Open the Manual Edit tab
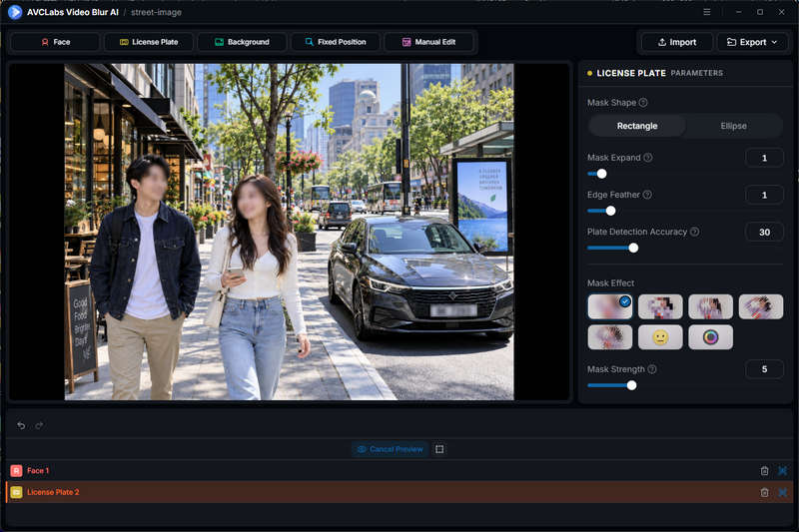 coord(428,42)
